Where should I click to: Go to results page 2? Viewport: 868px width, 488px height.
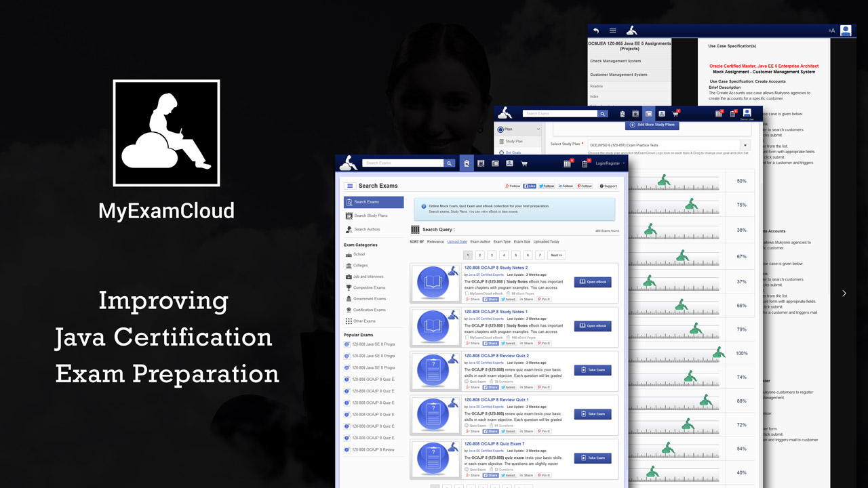(x=479, y=256)
